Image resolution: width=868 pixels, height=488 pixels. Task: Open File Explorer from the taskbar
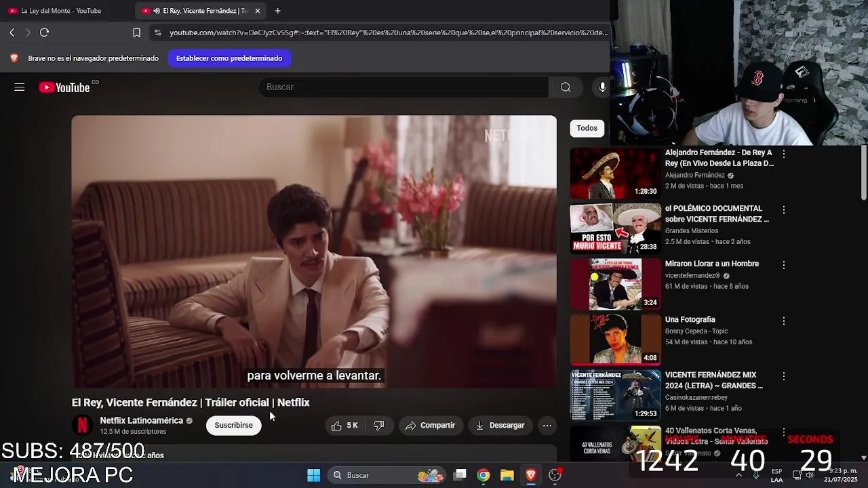point(507,475)
